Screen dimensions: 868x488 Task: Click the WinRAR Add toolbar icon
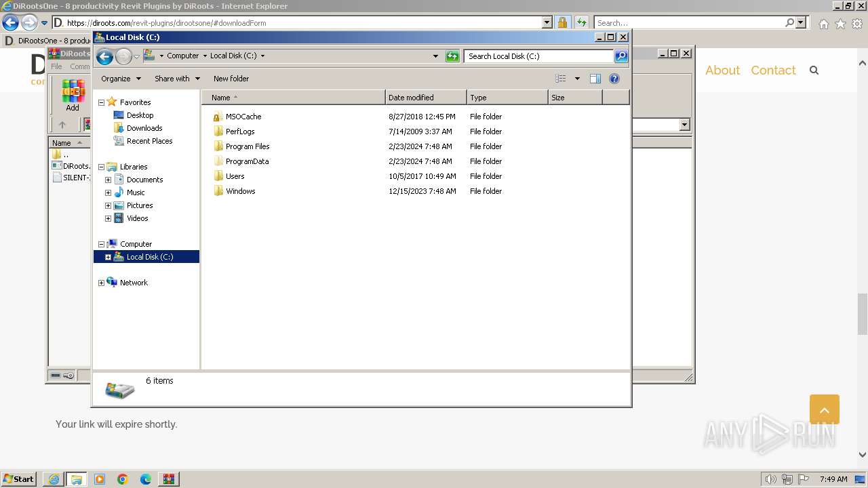click(x=73, y=96)
